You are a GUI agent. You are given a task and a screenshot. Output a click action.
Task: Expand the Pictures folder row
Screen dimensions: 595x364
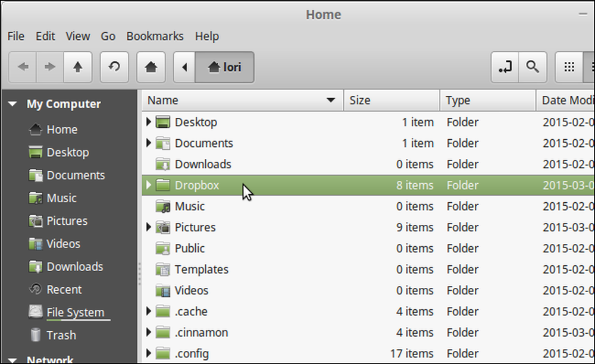148,227
